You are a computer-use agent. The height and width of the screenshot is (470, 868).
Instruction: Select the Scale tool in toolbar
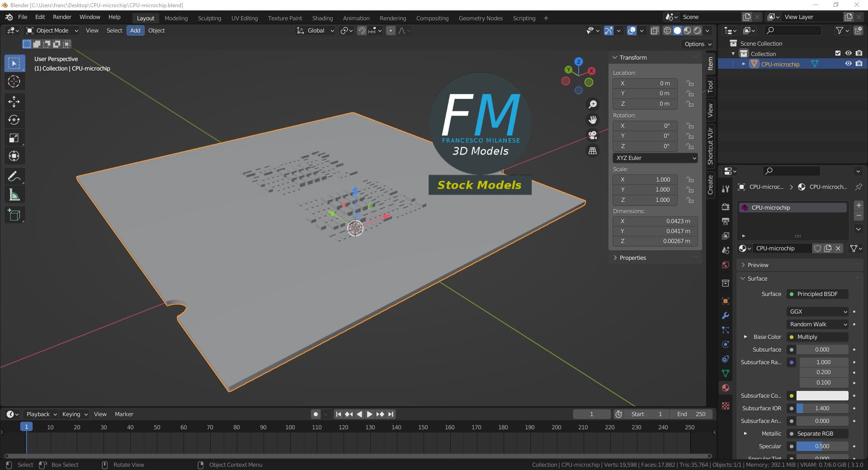pos(14,138)
